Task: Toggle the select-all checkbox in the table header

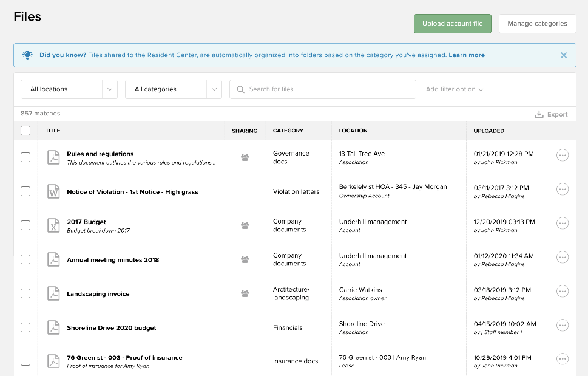Action: click(x=25, y=130)
